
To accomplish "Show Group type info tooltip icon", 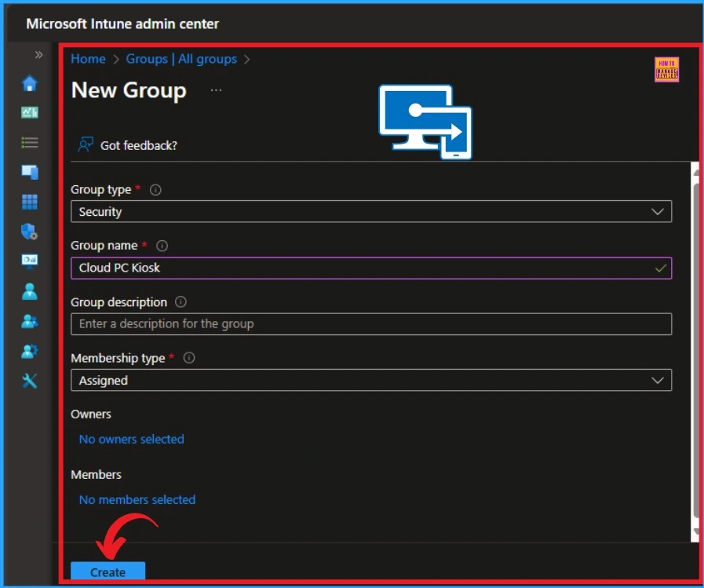I will (x=155, y=190).
